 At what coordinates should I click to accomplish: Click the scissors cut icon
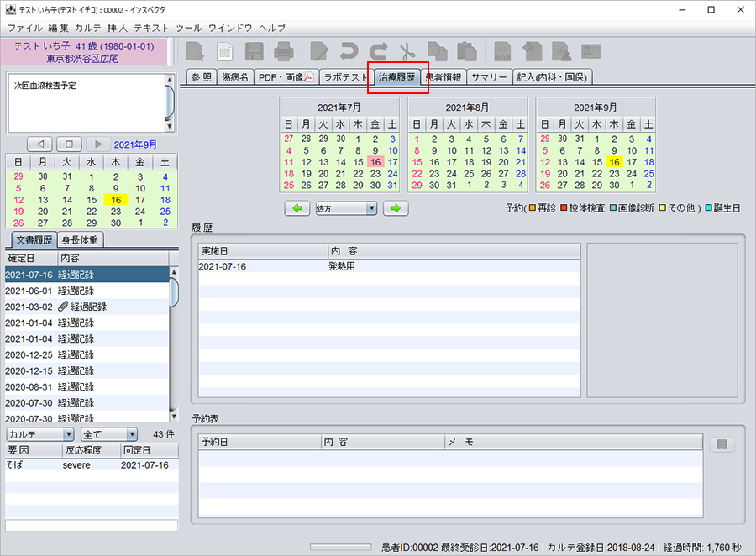tap(407, 51)
